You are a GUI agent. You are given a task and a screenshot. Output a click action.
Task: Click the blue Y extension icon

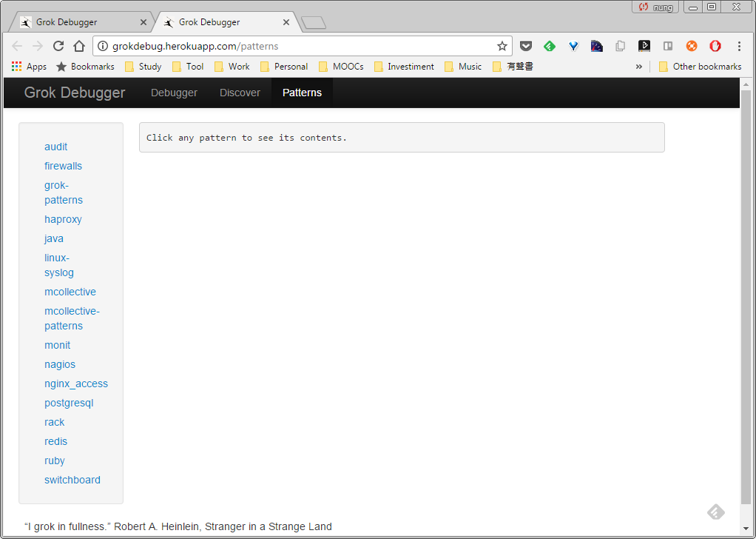point(573,47)
